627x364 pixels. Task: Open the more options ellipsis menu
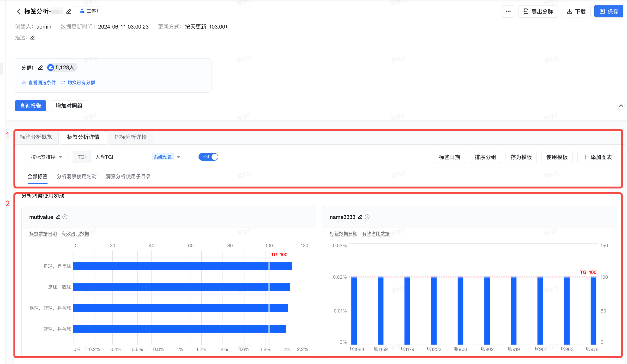tap(508, 11)
